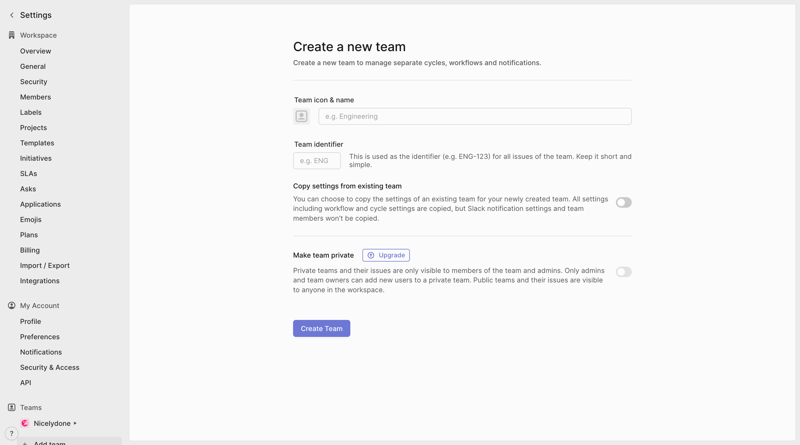Open Profile account settings
Screen dimensions: 800x445
click(31, 322)
